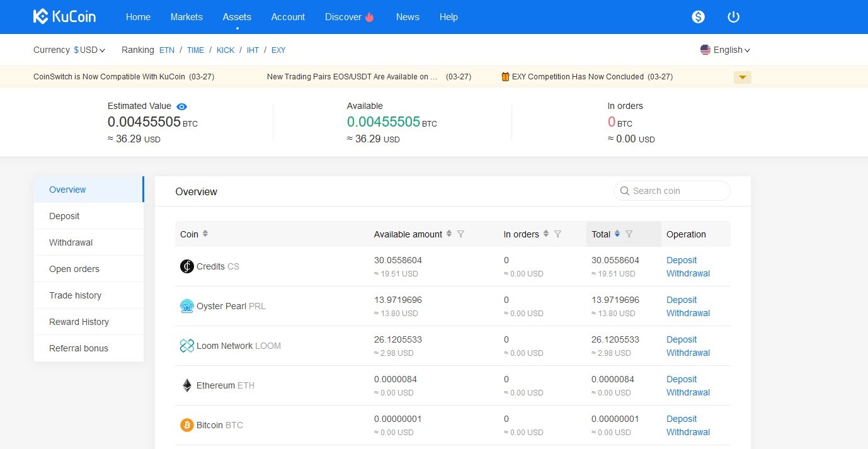
Task: Click the US flag language icon
Action: (x=705, y=50)
